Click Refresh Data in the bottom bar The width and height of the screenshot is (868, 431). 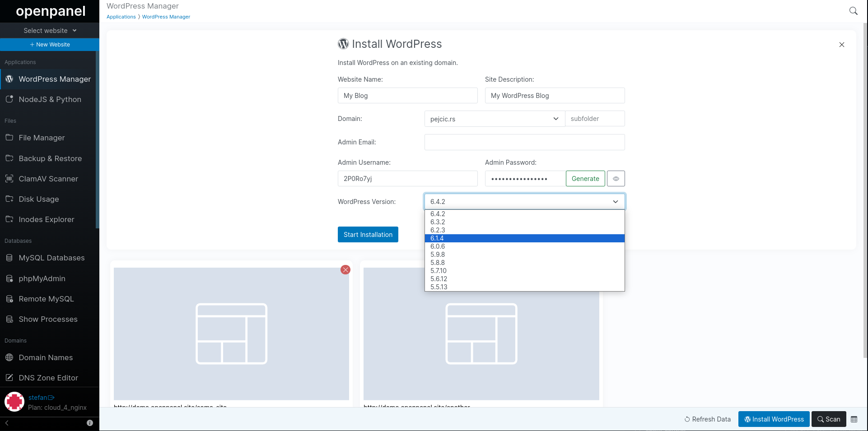[708, 419]
